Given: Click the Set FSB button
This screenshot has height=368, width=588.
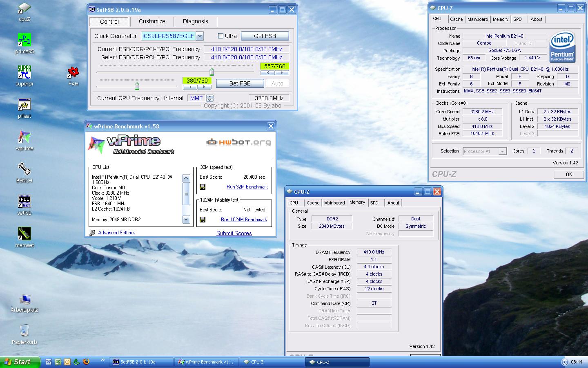Looking at the screenshot, I should [x=240, y=83].
